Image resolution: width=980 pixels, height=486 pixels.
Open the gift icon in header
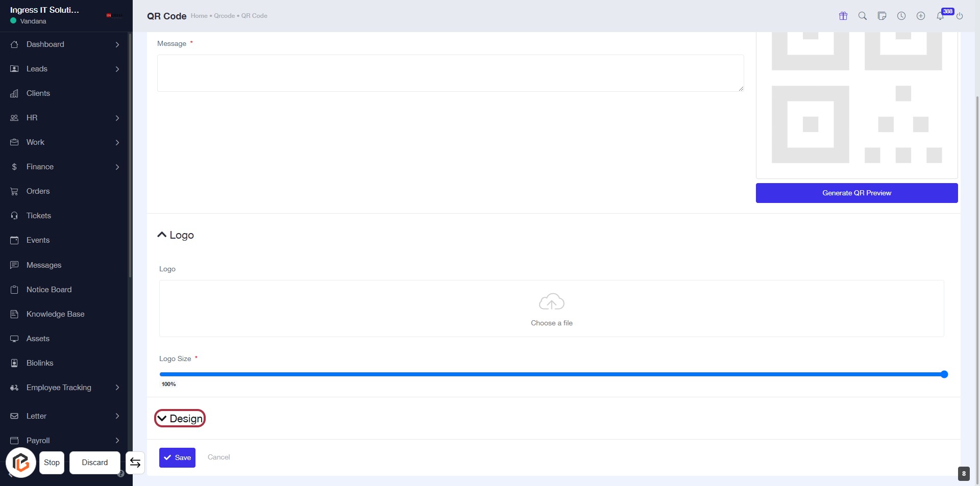pos(843,16)
